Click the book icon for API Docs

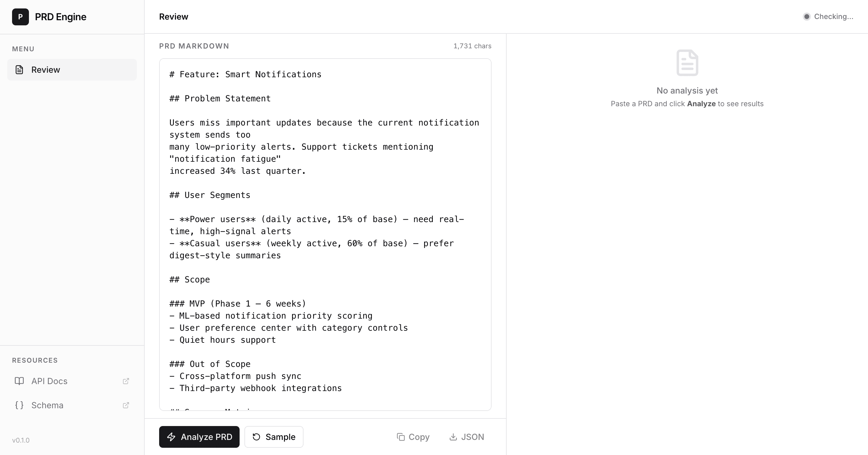coord(19,381)
